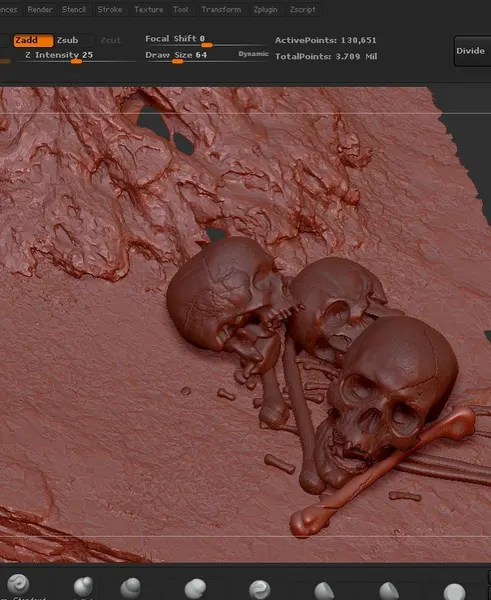Pick the sphere brush with curved white stripe
This screenshot has width=491, height=600.
pos(260,590)
